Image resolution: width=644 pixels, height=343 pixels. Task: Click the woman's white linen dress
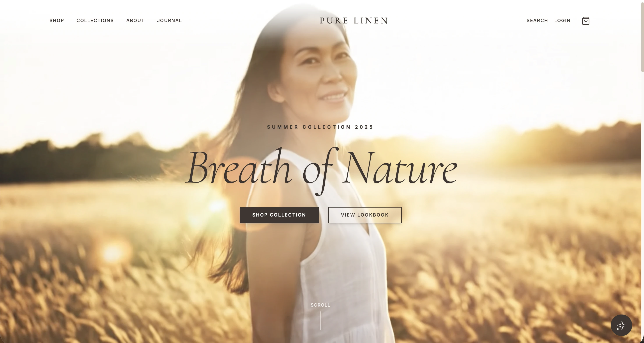point(333,250)
